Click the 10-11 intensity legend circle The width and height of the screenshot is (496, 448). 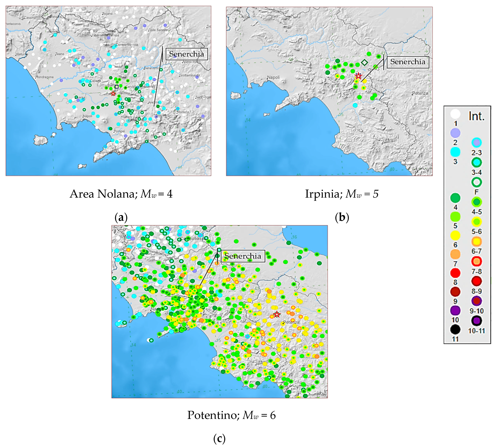click(x=477, y=321)
